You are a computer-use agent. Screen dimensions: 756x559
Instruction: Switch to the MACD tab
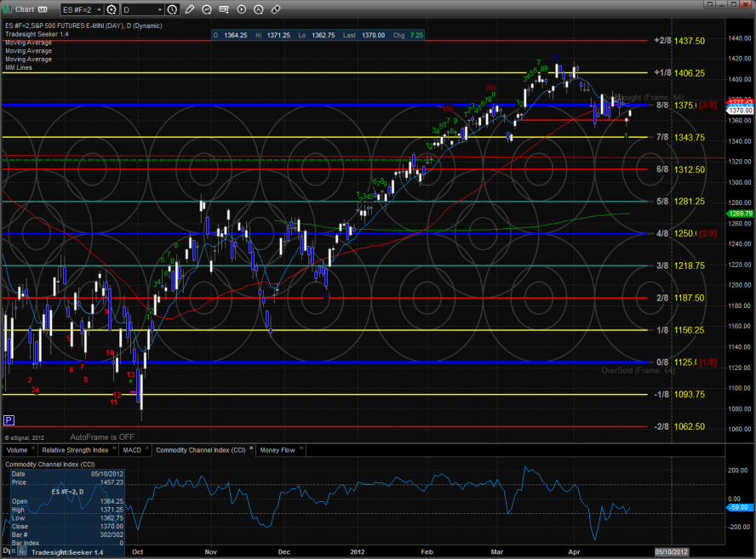click(x=131, y=449)
